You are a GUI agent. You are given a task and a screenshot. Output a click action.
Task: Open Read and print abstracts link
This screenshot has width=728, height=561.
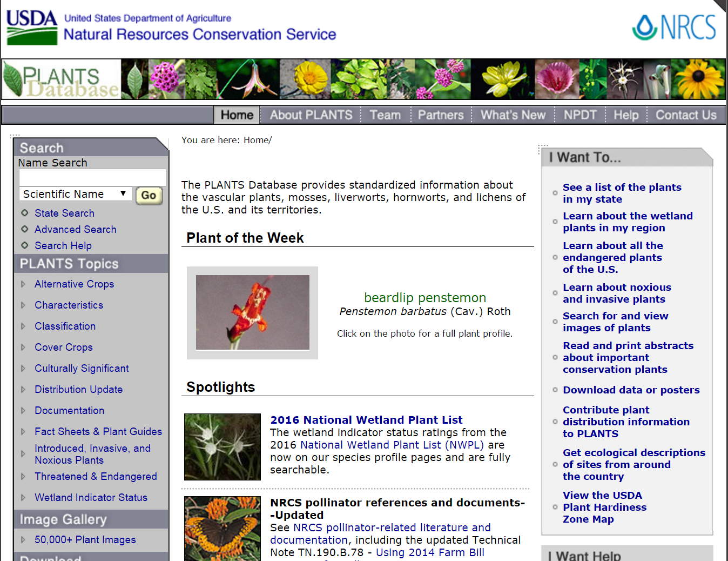click(628, 358)
